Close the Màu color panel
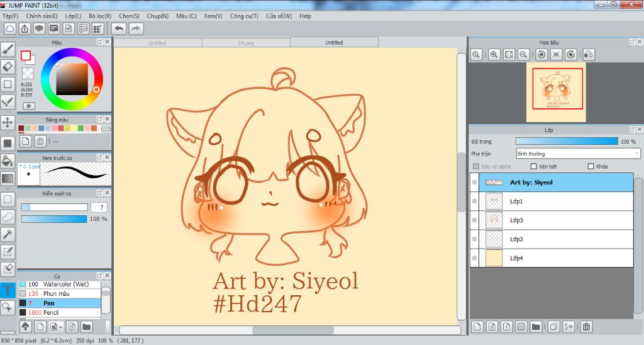The height and width of the screenshot is (345, 644). (x=107, y=42)
